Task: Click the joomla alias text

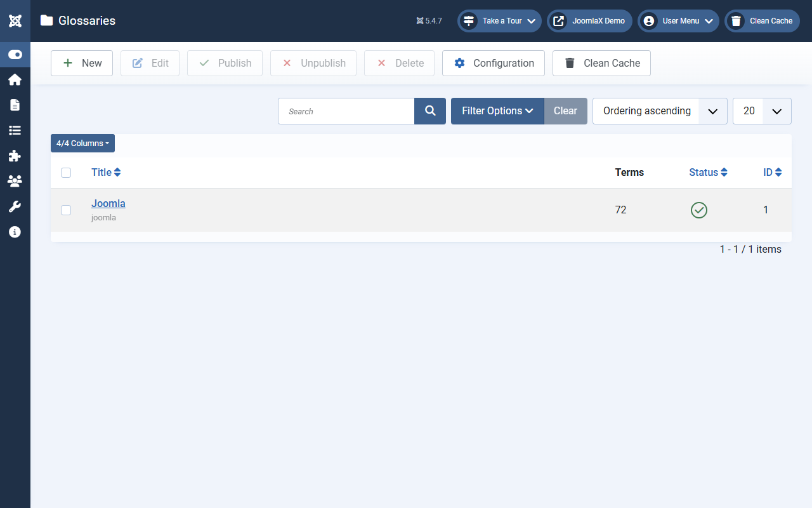Action: point(103,218)
